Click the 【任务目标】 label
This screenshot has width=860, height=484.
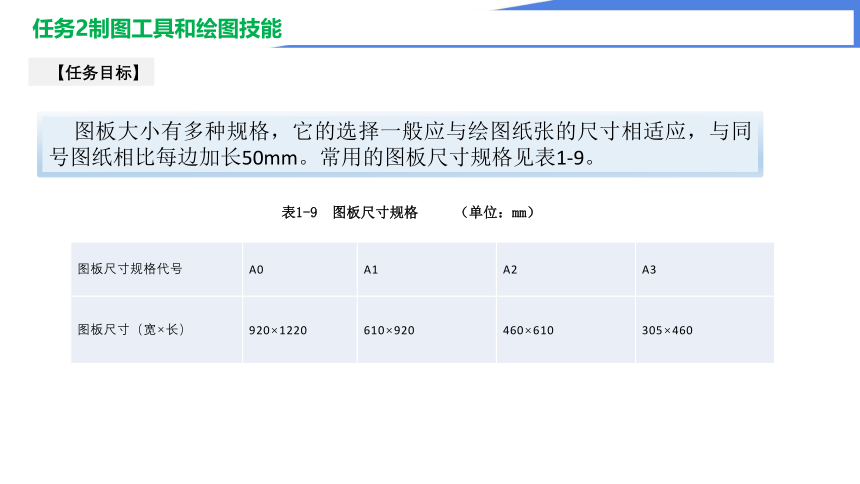98,72
